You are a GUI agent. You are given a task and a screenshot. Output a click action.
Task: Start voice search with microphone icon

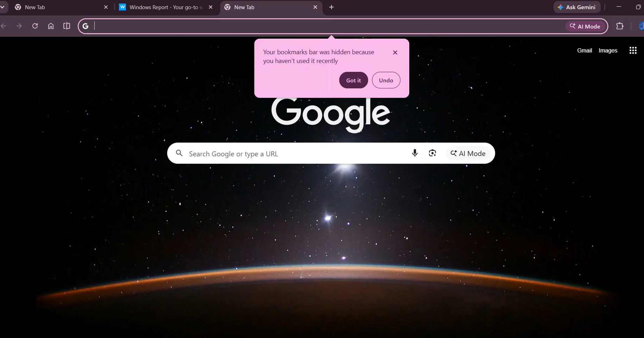415,153
